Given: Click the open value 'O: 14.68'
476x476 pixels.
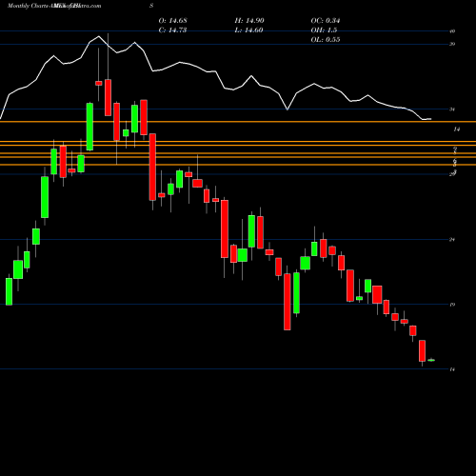Looking at the screenshot, I should (172, 21).
